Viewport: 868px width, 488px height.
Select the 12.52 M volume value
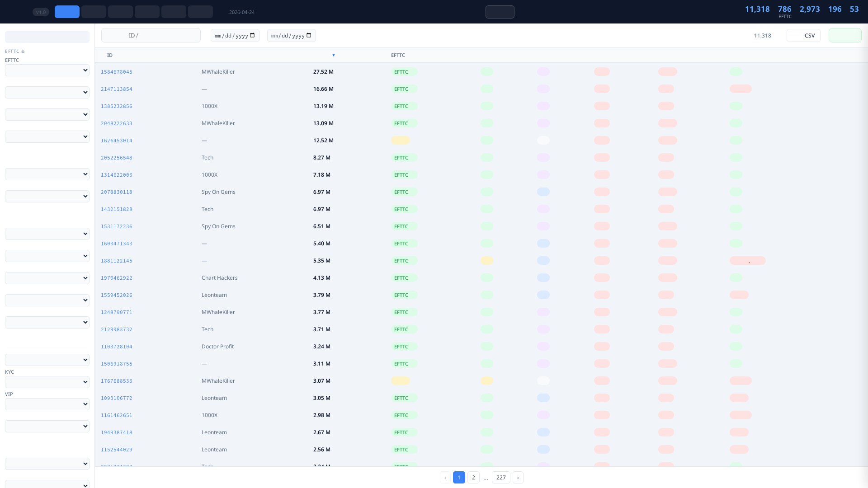coord(323,141)
